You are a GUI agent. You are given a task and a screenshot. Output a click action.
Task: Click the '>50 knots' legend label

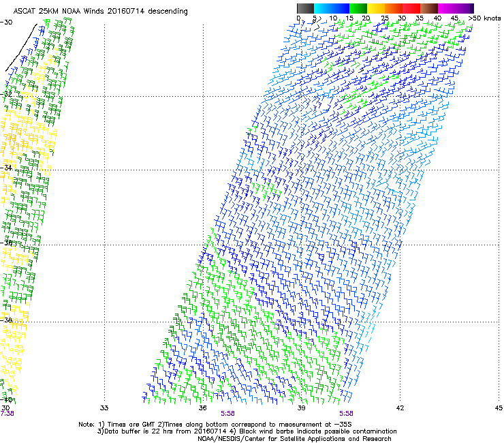(484, 18)
